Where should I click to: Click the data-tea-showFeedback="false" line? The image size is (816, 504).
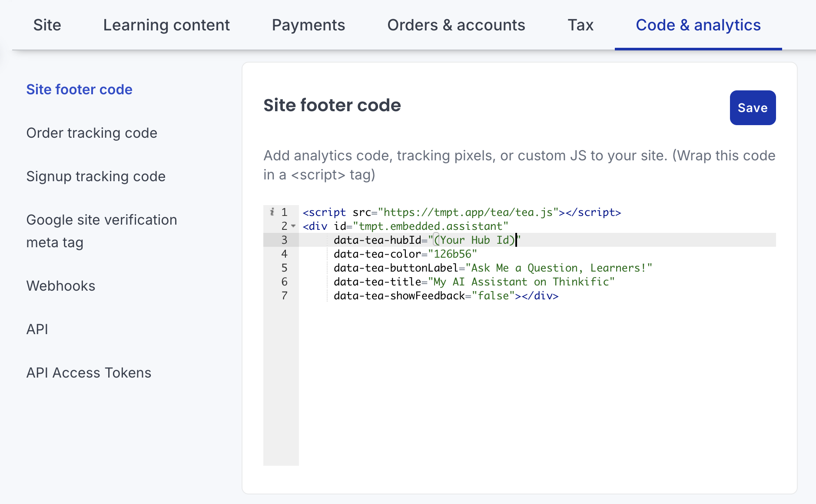pyautogui.click(x=446, y=296)
